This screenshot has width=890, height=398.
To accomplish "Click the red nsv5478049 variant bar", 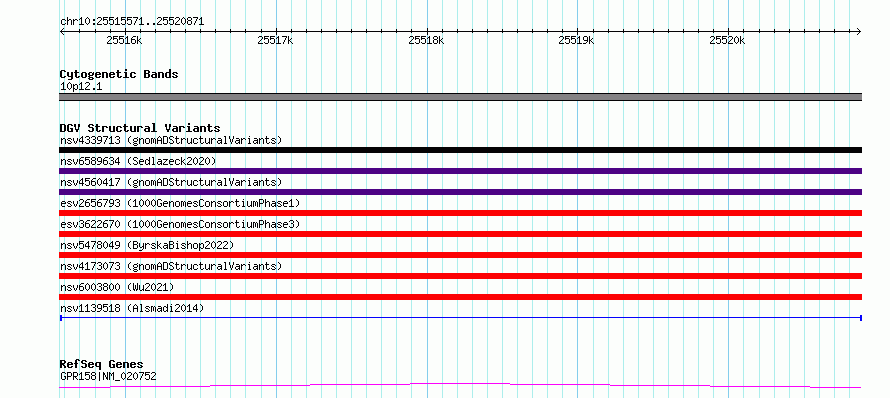I will click(460, 255).
